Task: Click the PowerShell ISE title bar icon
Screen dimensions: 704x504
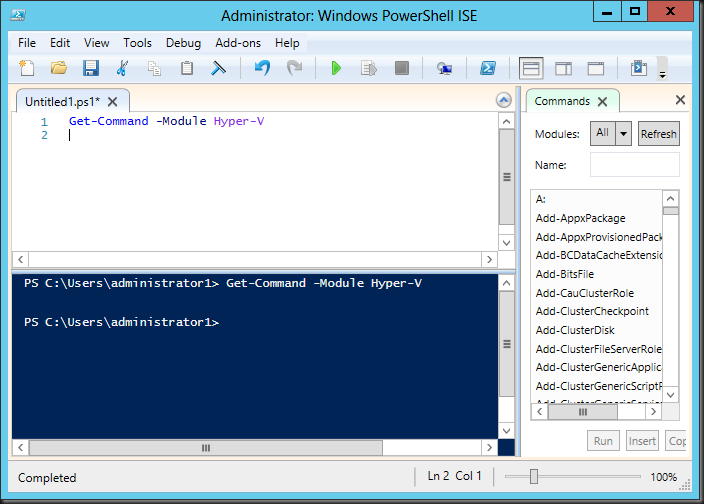Action: (x=18, y=15)
